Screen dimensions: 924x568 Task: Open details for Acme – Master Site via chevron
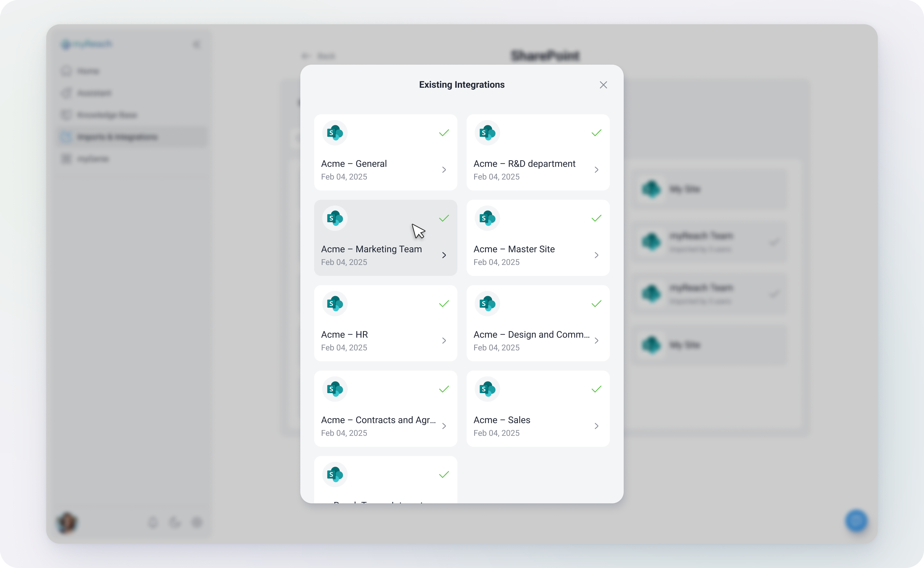coord(596,255)
